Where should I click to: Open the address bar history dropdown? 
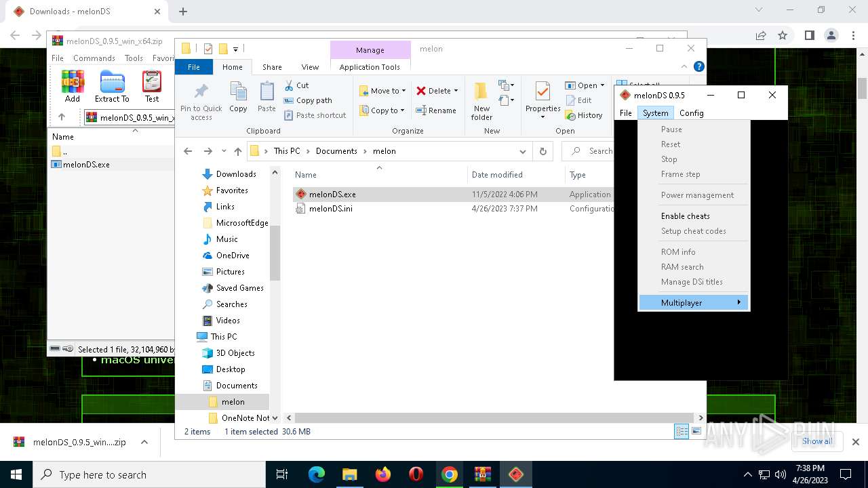point(522,151)
